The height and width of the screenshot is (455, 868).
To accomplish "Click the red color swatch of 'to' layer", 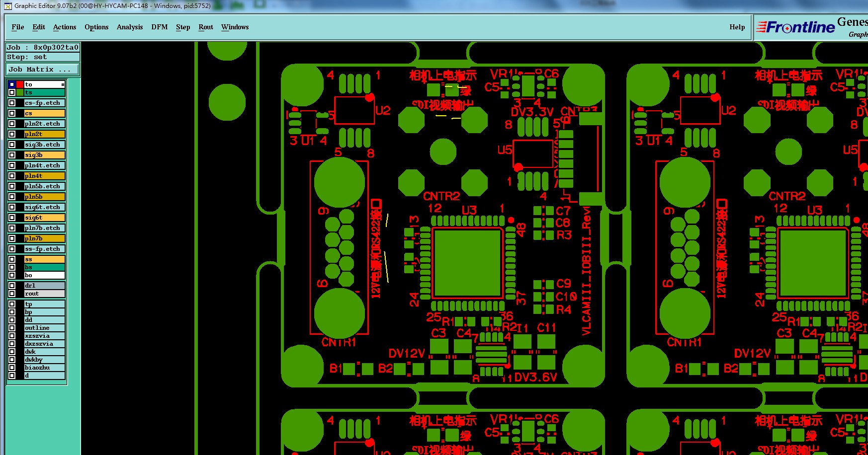I will (20, 84).
